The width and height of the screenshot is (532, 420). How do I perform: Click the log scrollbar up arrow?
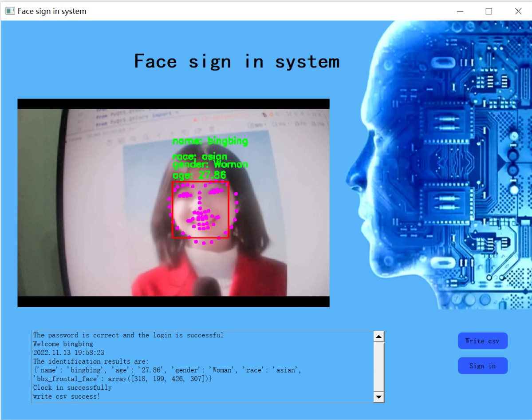[378, 337]
